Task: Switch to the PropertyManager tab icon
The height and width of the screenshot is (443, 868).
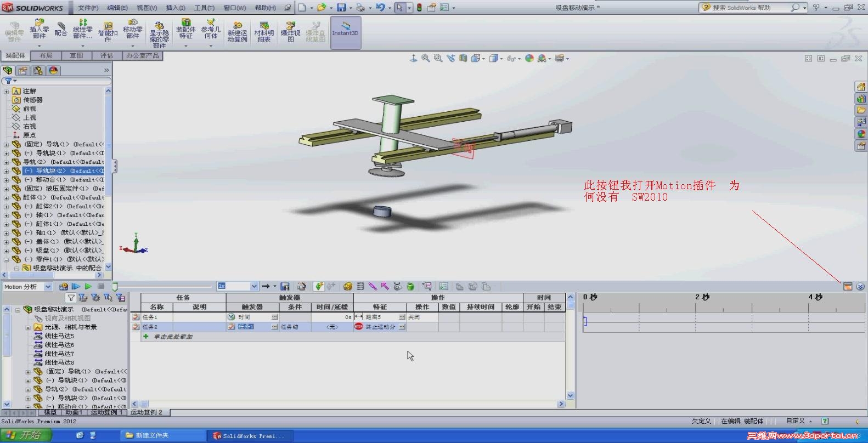Action: (x=23, y=70)
